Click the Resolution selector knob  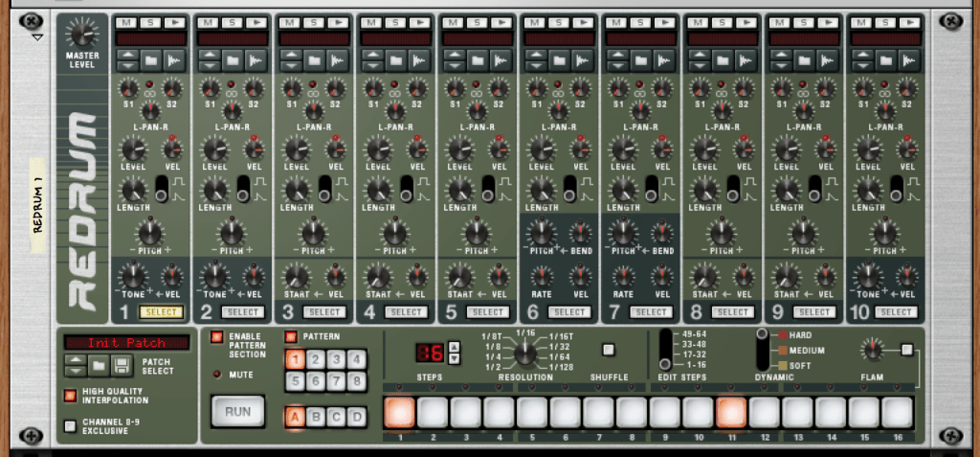[x=525, y=354]
